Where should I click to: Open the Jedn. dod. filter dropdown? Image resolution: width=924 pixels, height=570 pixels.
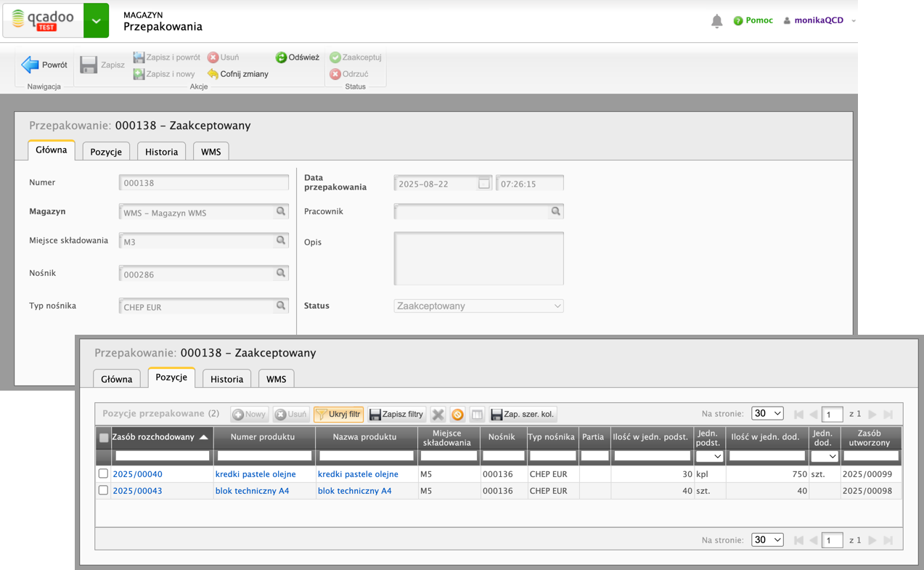tap(824, 456)
